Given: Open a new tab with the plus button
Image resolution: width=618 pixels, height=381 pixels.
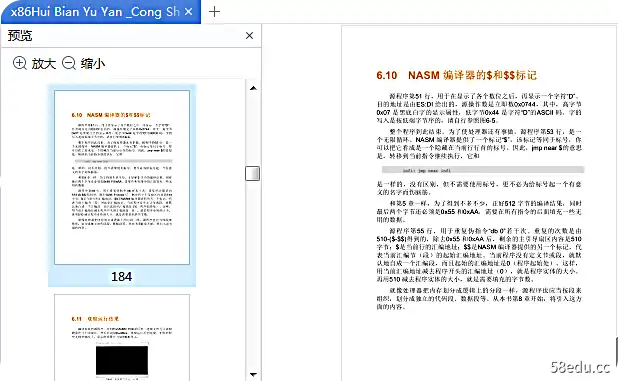Looking at the screenshot, I should tap(214, 11).
